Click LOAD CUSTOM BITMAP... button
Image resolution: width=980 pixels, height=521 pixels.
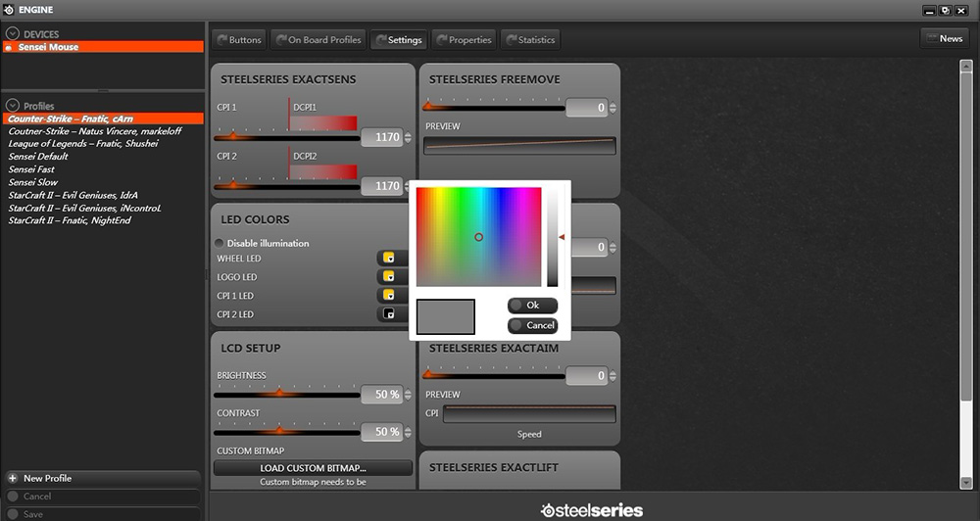[314, 468]
